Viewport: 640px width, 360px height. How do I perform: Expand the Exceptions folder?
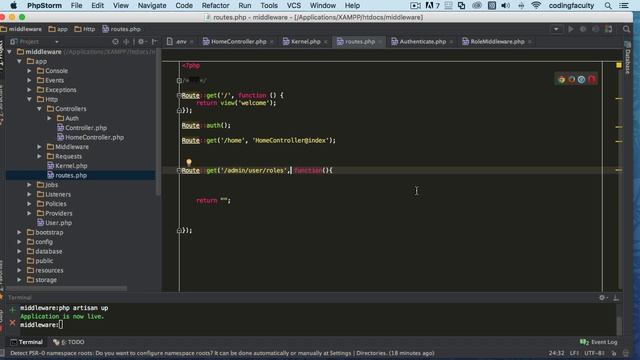pos(29,90)
